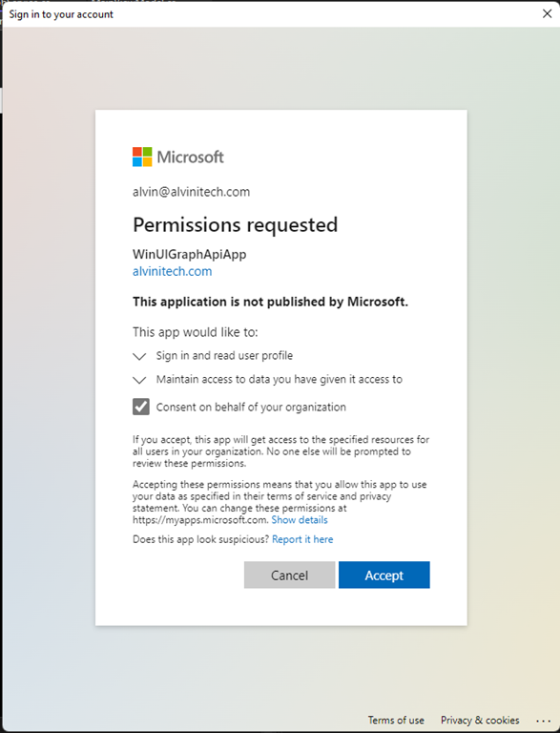This screenshot has height=733, width=560.
Task: Click the Sign in to your account title bar
Action: pyautogui.click(x=61, y=14)
